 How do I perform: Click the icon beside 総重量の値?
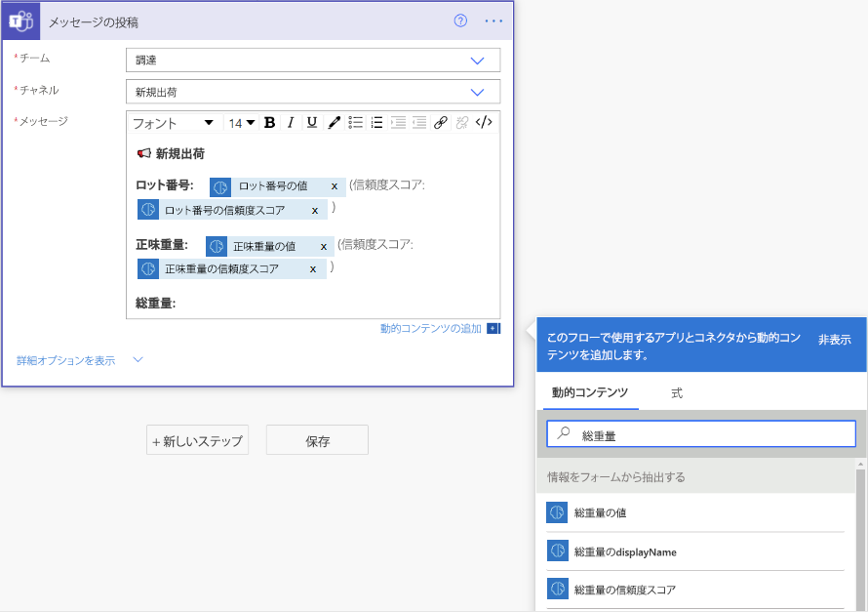click(x=558, y=512)
